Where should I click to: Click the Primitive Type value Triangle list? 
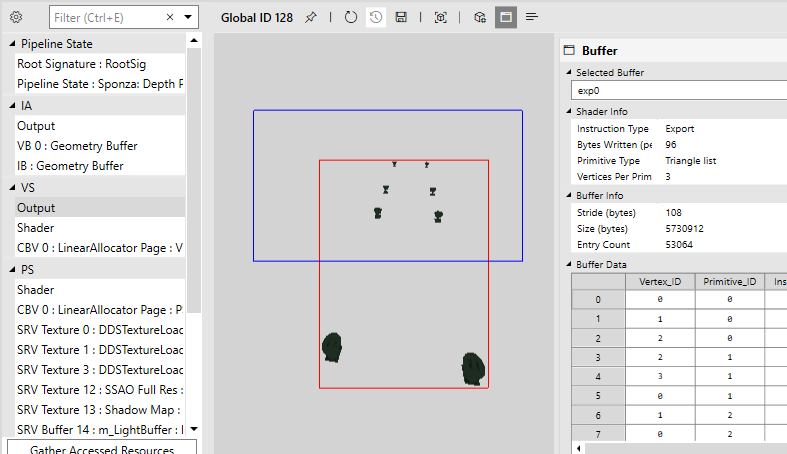tap(691, 161)
